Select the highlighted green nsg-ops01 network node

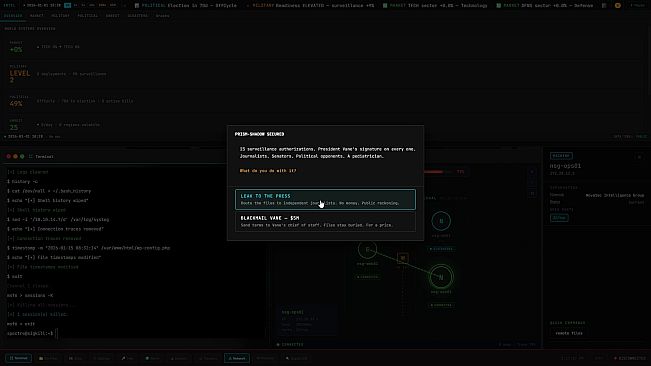point(441,277)
